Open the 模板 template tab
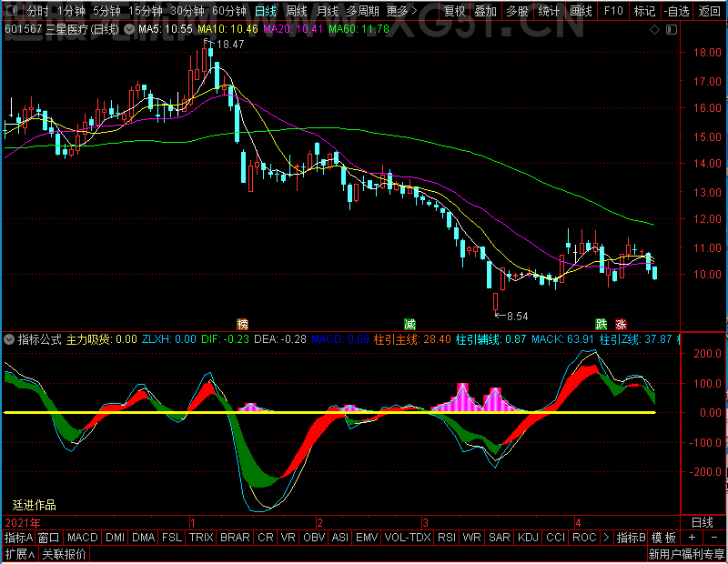 point(663,538)
